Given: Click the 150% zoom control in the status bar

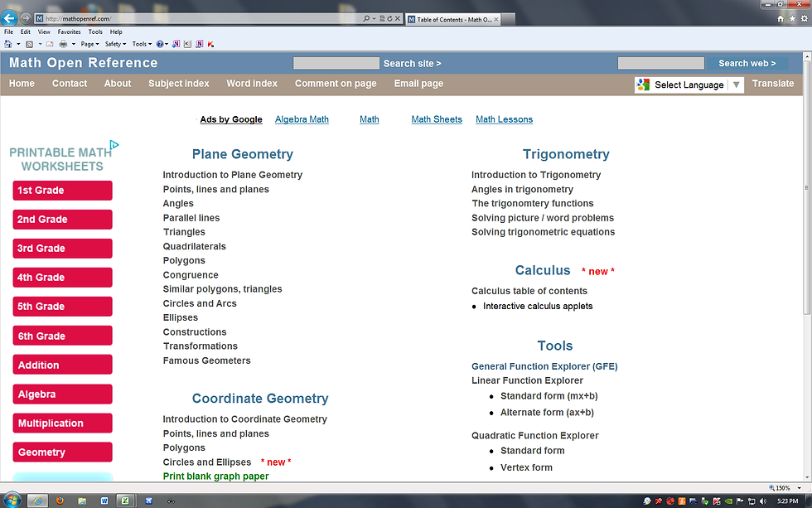Looking at the screenshot, I should point(783,488).
